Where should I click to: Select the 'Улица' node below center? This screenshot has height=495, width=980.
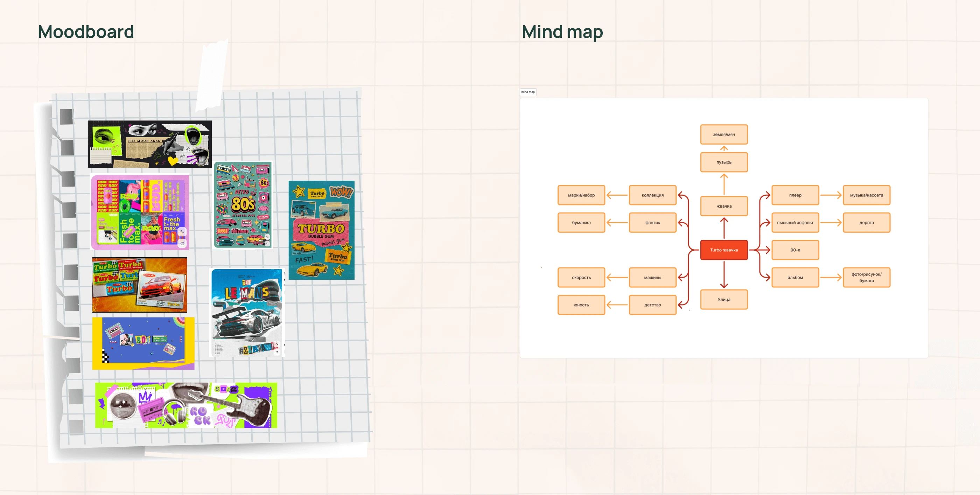pos(723,299)
